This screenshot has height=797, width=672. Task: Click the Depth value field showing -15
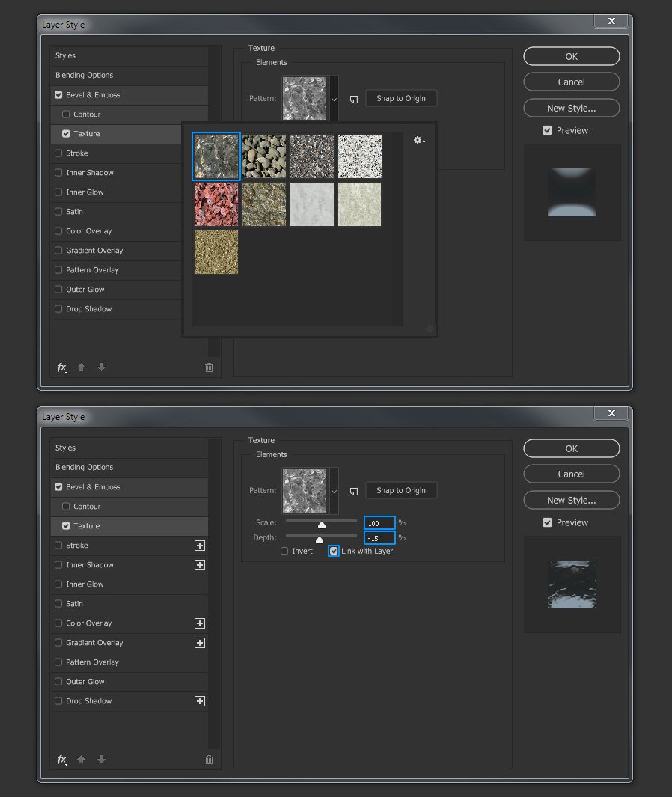(379, 538)
